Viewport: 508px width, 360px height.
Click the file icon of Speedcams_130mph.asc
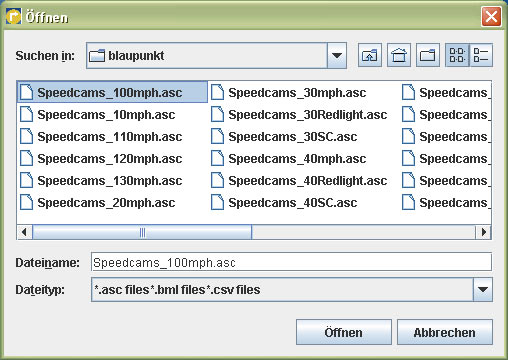point(26,180)
